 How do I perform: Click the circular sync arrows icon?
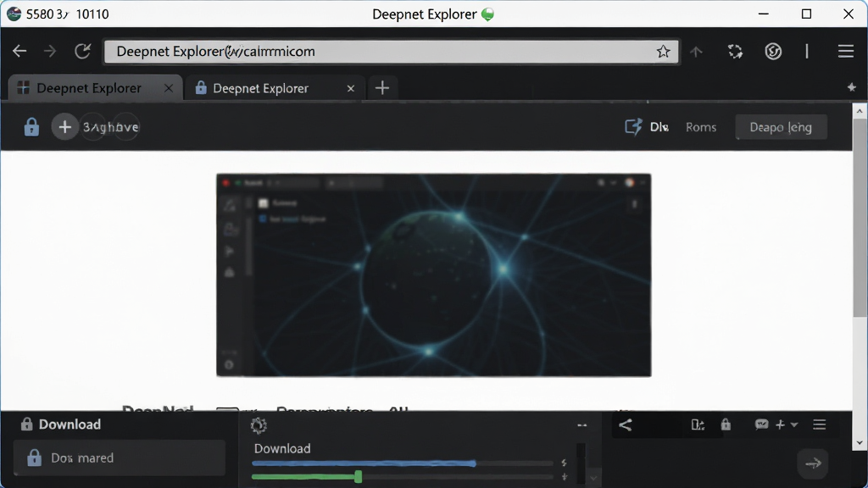(x=735, y=52)
